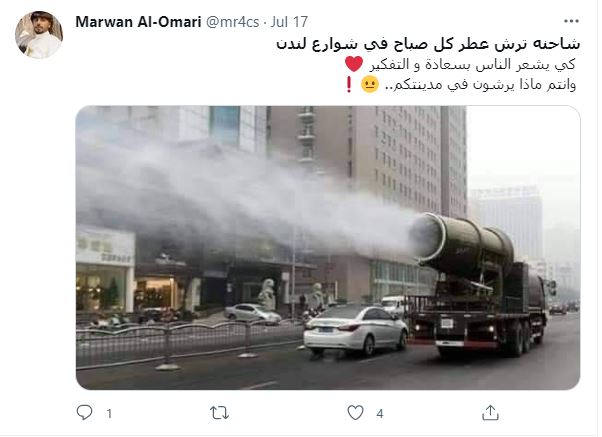The width and height of the screenshot is (602, 437).
Task: Open the @mr4cs handle link
Action: (233, 22)
